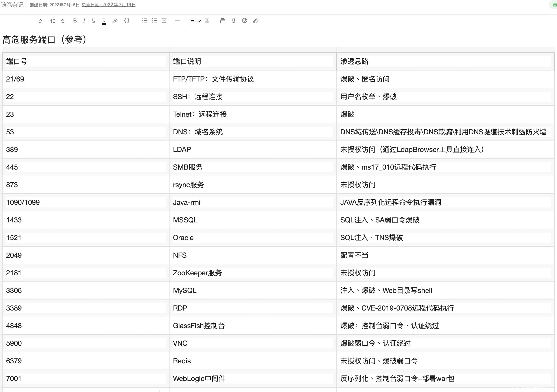Toggle italic formatting
Viewport: 557px width, 392px height.
click(84, 21)
